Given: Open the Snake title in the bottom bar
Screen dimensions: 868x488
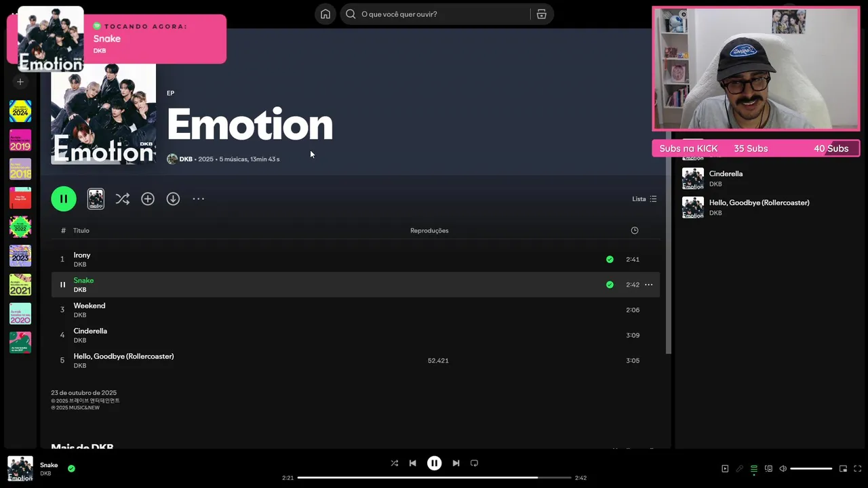Looking at the screenshot, I should 49,465.
